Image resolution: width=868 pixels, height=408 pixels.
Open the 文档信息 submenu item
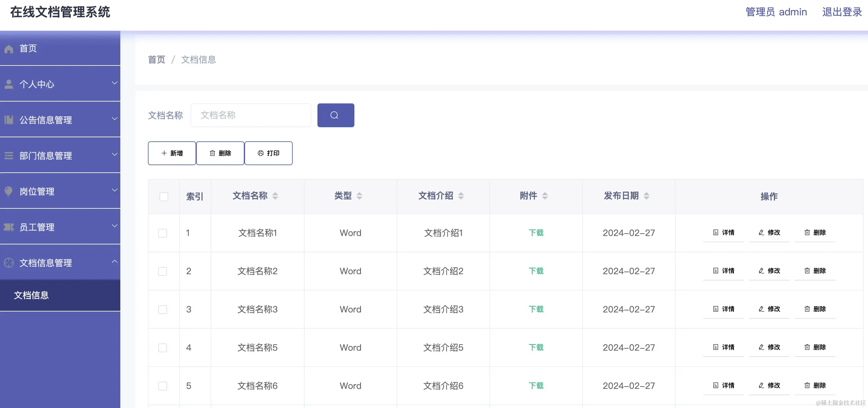(31, 295)
